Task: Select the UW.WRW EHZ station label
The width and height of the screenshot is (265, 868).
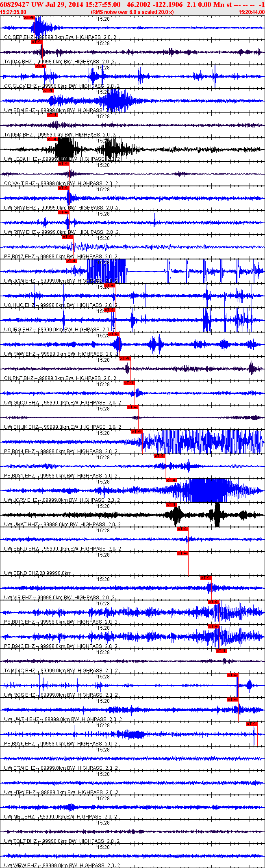Action: (x=62, y=866)
